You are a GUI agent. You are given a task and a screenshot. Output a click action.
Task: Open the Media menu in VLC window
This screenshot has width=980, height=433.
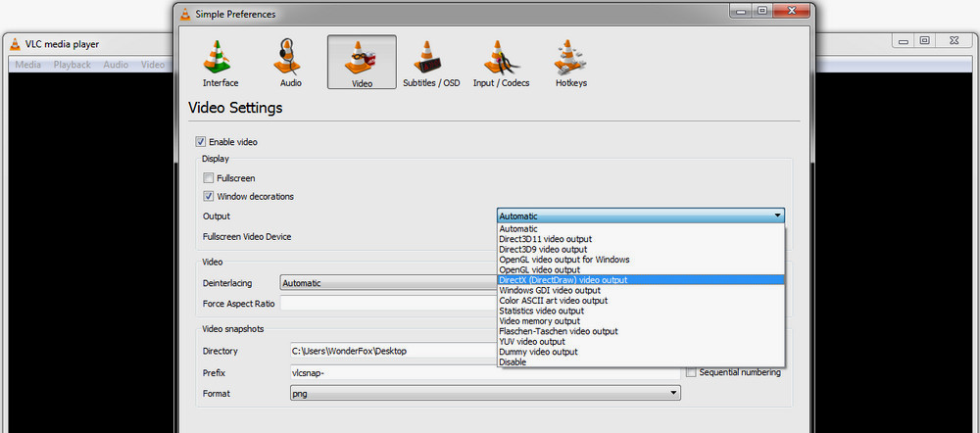(28, 65)
